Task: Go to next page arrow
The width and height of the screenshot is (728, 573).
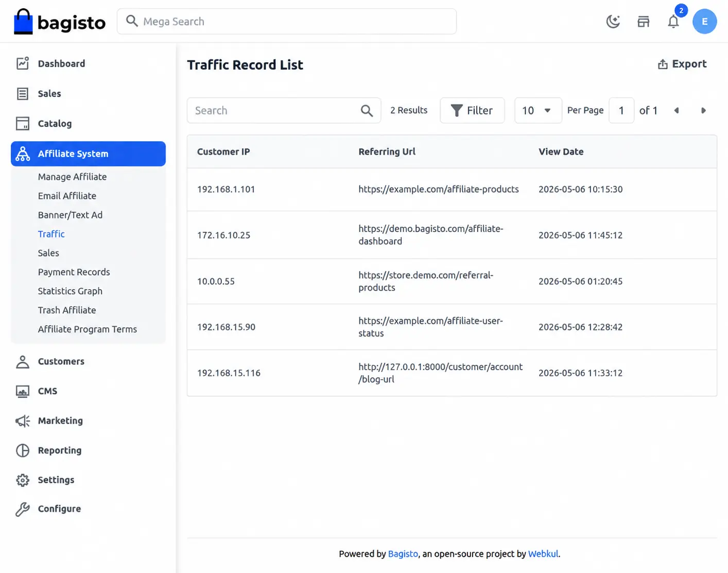Action: pyautogui.click(x=703, y=110)
